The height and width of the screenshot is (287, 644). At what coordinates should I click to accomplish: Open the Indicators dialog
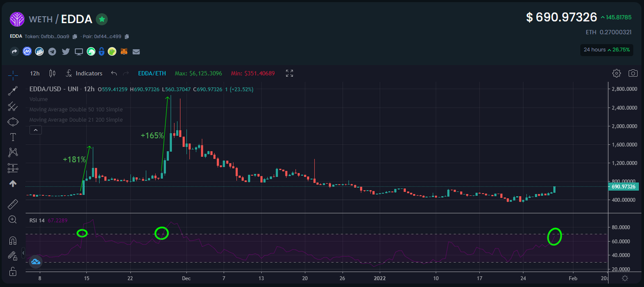[x=84, y=73]
